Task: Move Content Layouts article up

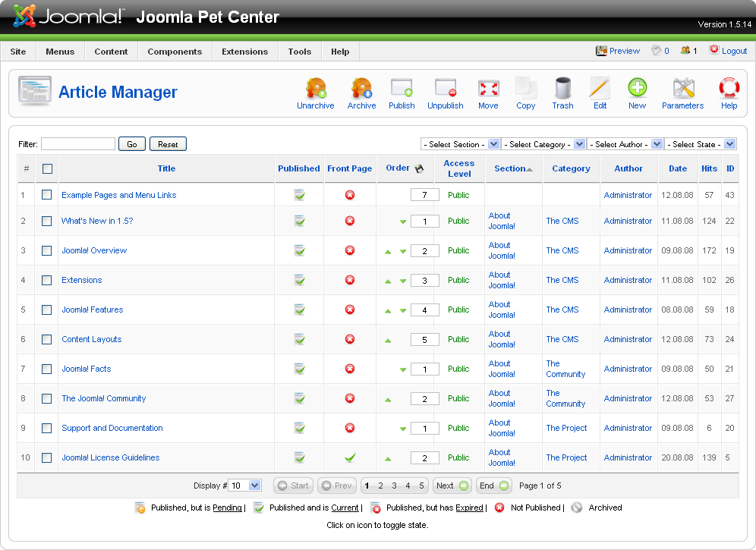Action: pyautogui.click(x=388, y=341)
